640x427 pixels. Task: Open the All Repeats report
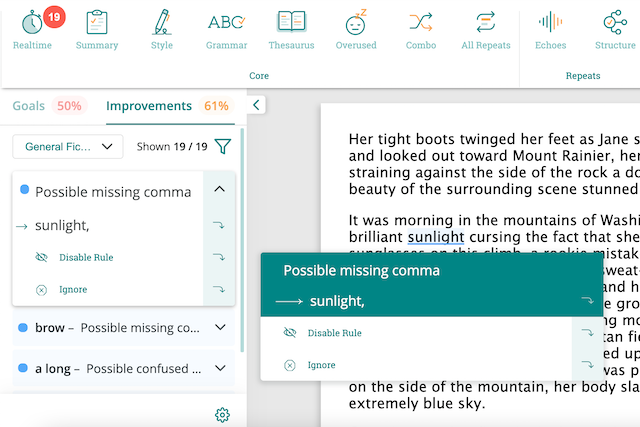point(486,31)
